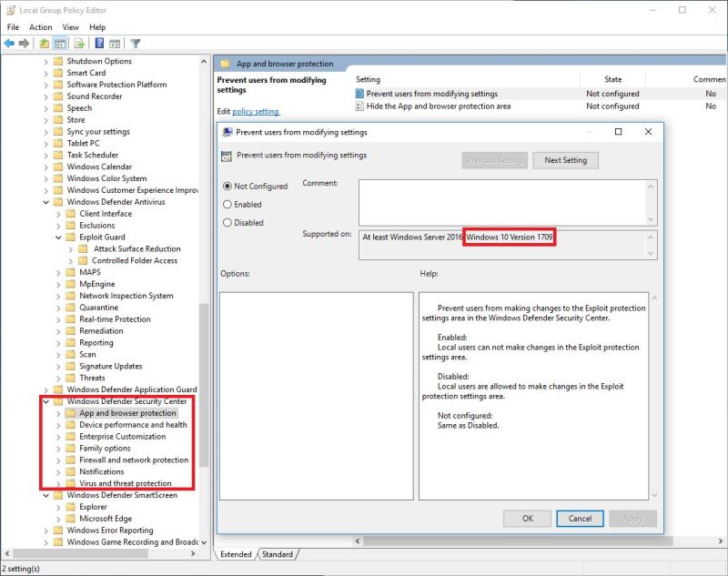Click the Next Setting button
Viewport: 728px width, 576px height.
[565, 160]
